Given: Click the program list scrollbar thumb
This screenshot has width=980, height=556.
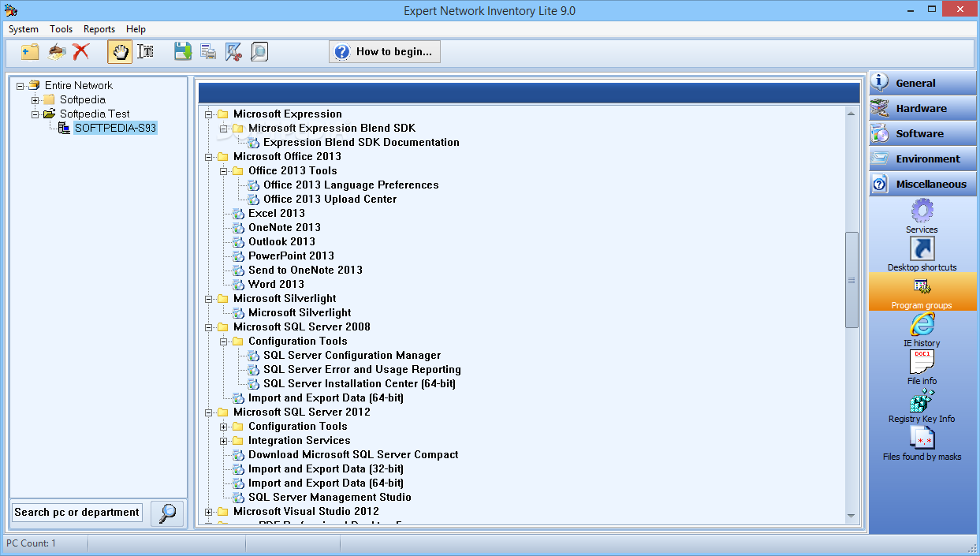Looking at the screenshot, I should (x=851, y=280).
